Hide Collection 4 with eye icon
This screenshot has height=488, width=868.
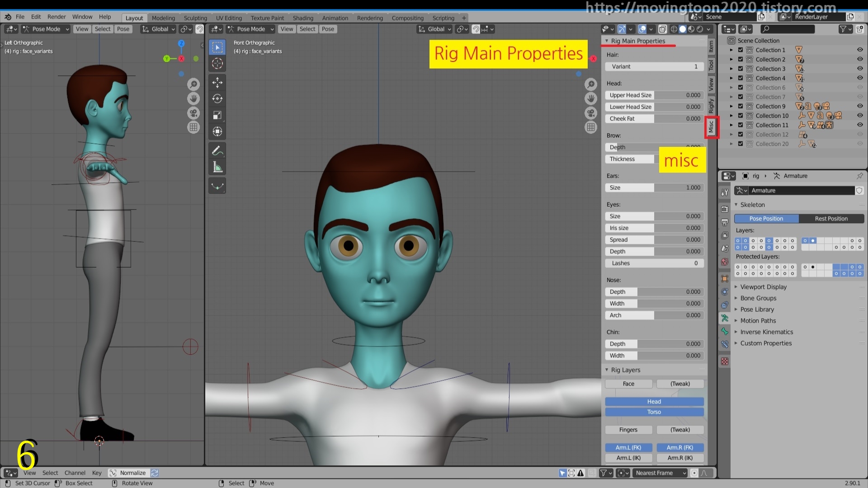point(859,78)
